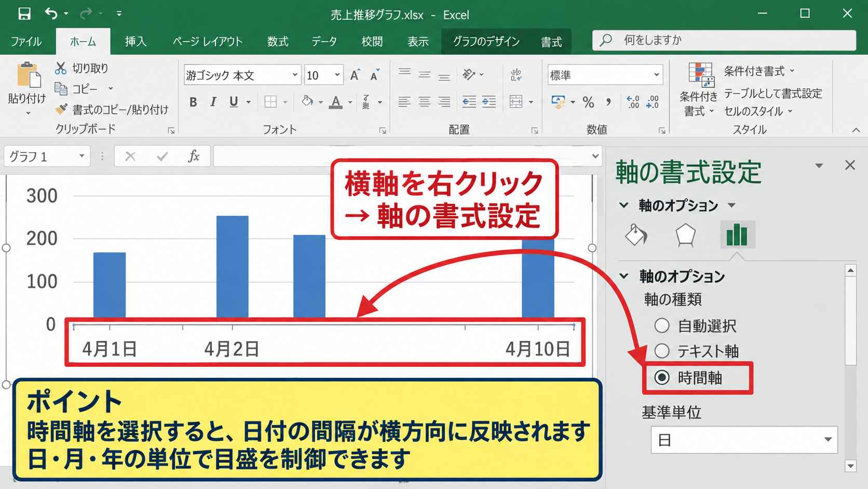Image resolution: width=868 pixels, height=489 pixels.
Task: Open the font size 10 dropdown
Action: (337, 75)
